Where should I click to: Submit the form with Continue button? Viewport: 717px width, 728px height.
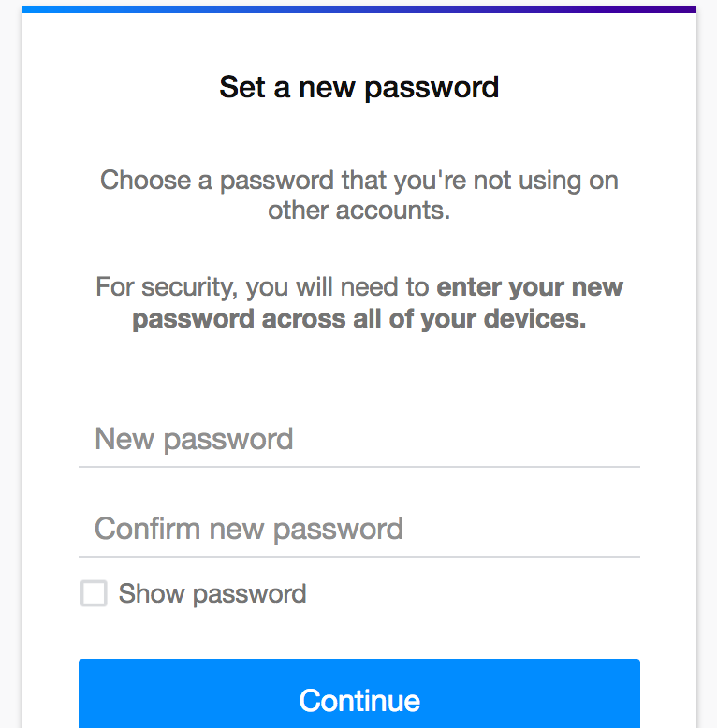pyautogui.click(x=358, y=693)
